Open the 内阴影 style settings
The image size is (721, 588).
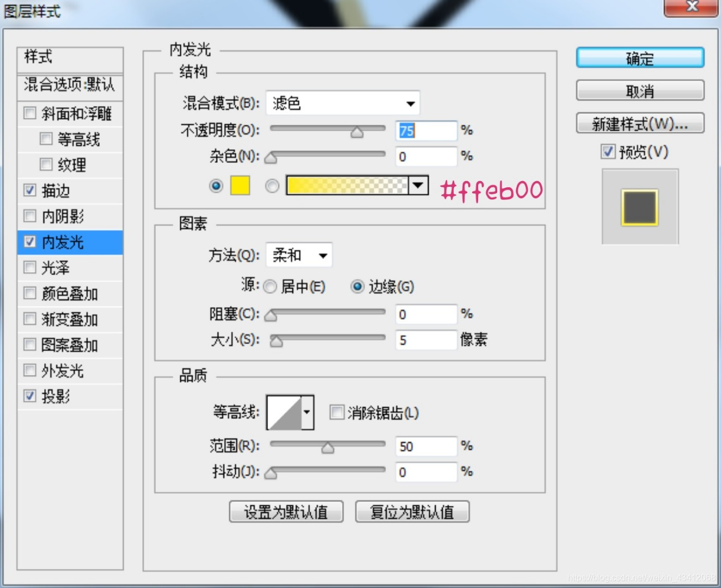(63, 216)
